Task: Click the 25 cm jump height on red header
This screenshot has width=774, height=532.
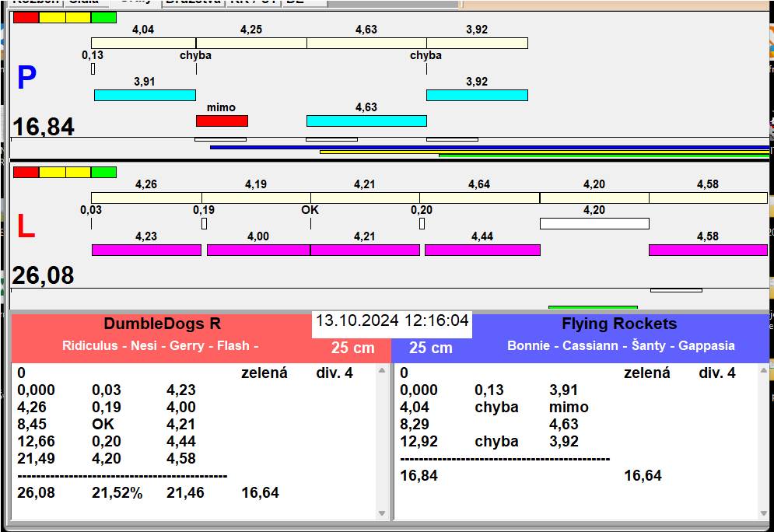Action: (x=353, y=348)
